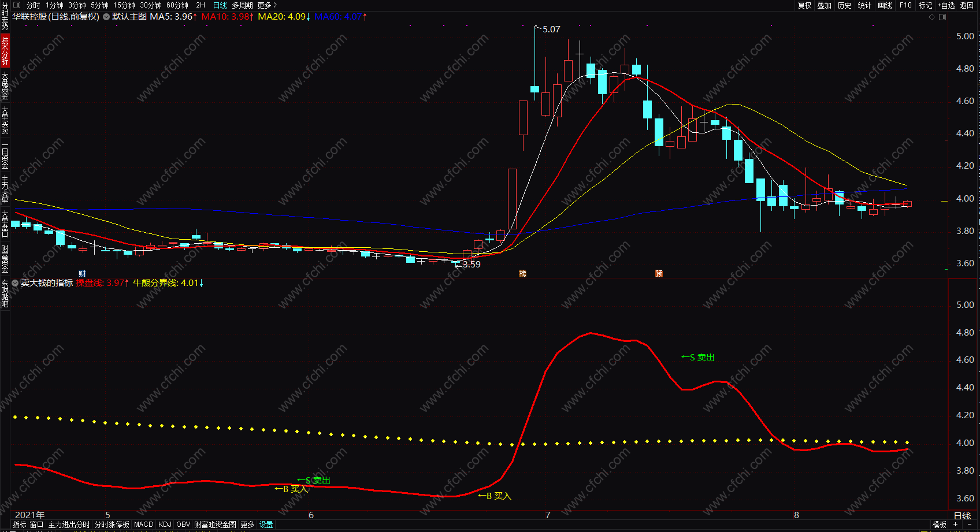980x532 pixels.
Task: Select the 30分钟 period
Action: tap(151, 5)
